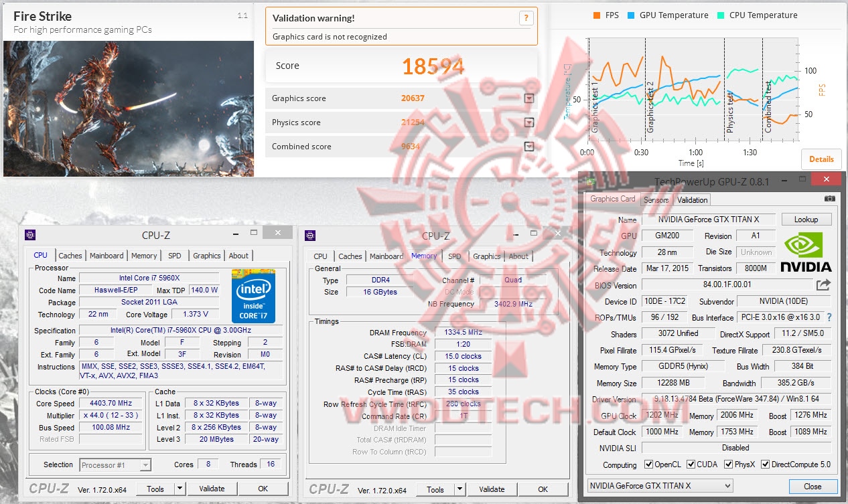The height and width of the screenshot is (504, 848).
Task: Click the GPU-Z Close button
Action: (812, 487)
